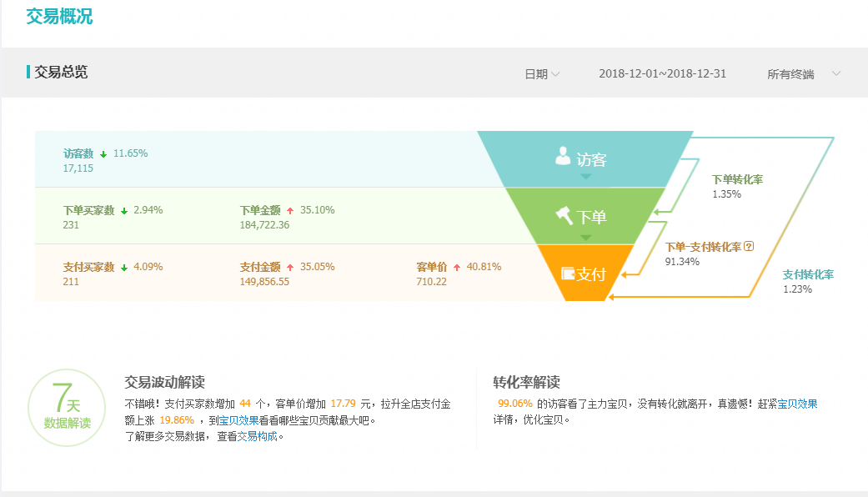868x497 pixels.
Task: Click the visitor person icon in funnel
Action: point(563,156)
